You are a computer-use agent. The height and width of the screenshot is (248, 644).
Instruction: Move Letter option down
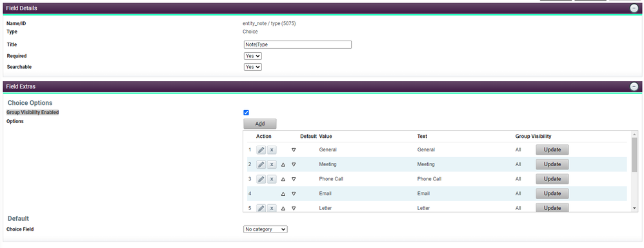click(x=294, y=208)
